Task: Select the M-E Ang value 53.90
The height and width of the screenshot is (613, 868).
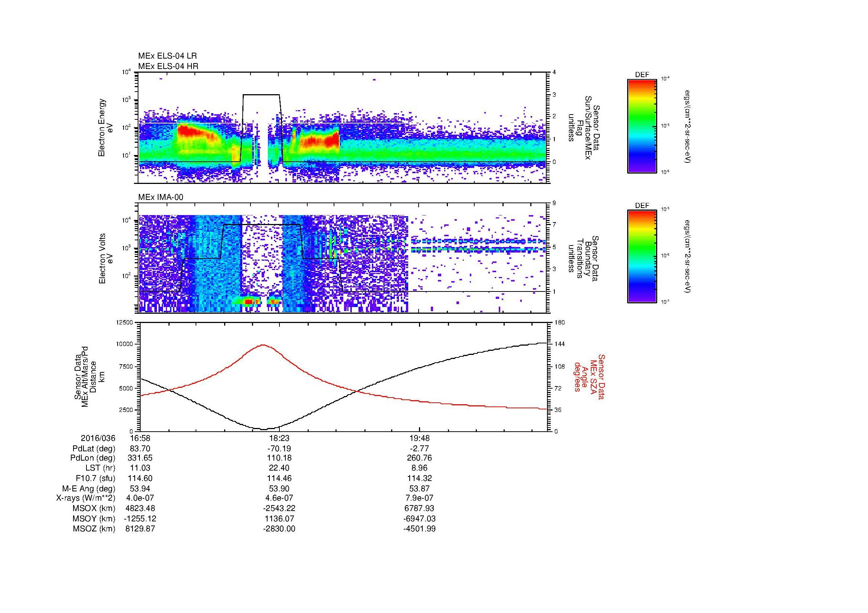Action: tap(279, 489)
